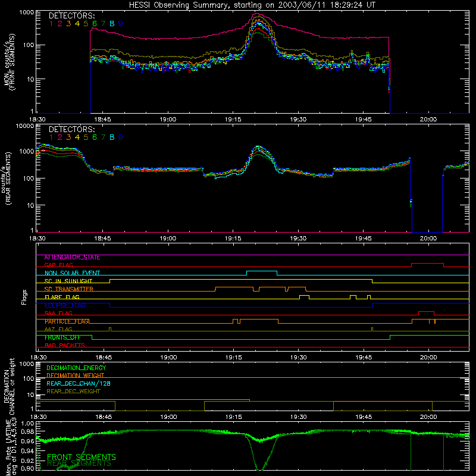Click the 19:45 tick label under the Flags plot
This screenshot has height=476, width=476.
364,358
